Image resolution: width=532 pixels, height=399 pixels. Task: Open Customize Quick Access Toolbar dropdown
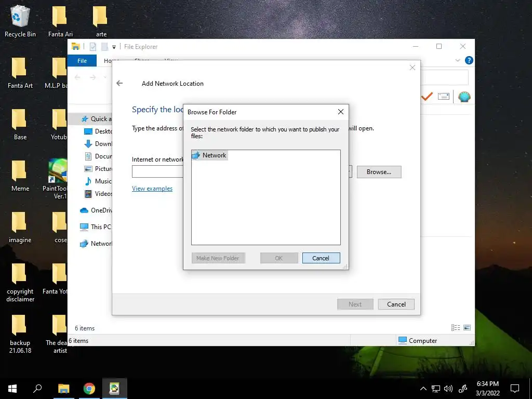pyautogui.click(x=114, y=47)
